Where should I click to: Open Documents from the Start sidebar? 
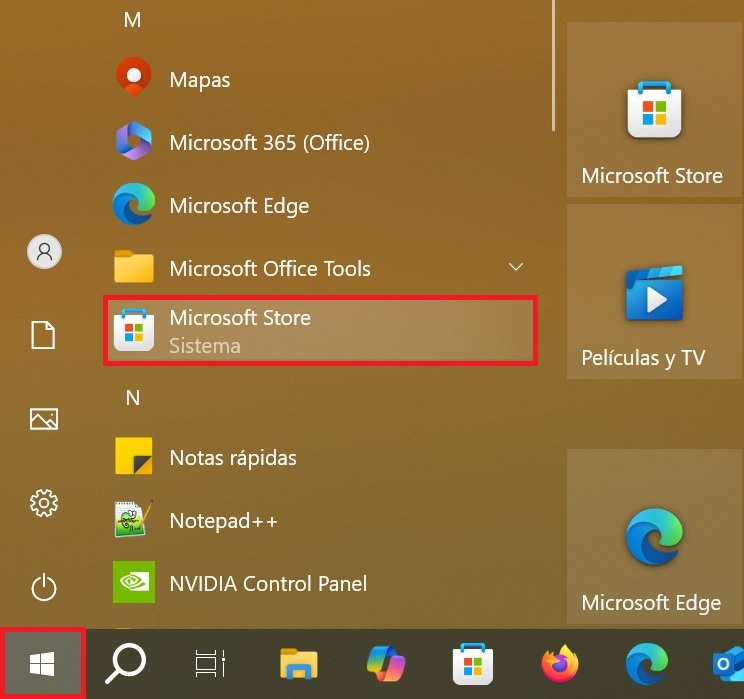coord(43,335)
